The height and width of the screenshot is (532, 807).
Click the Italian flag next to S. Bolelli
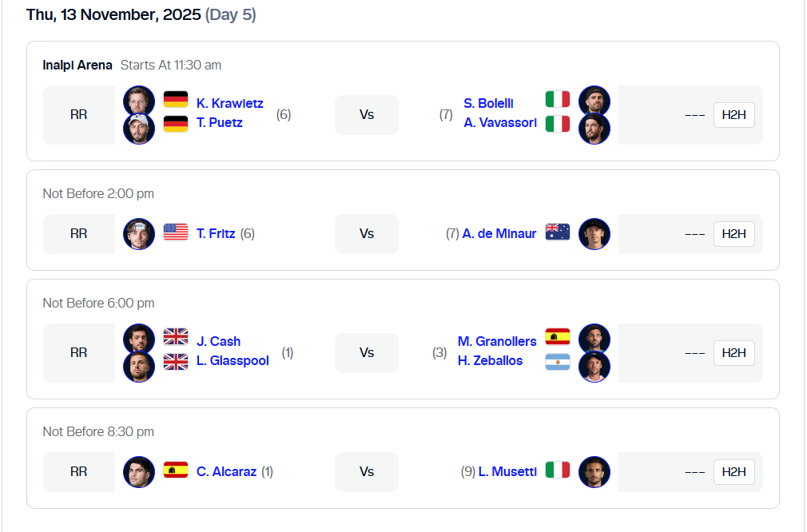(x=558, y=99)
